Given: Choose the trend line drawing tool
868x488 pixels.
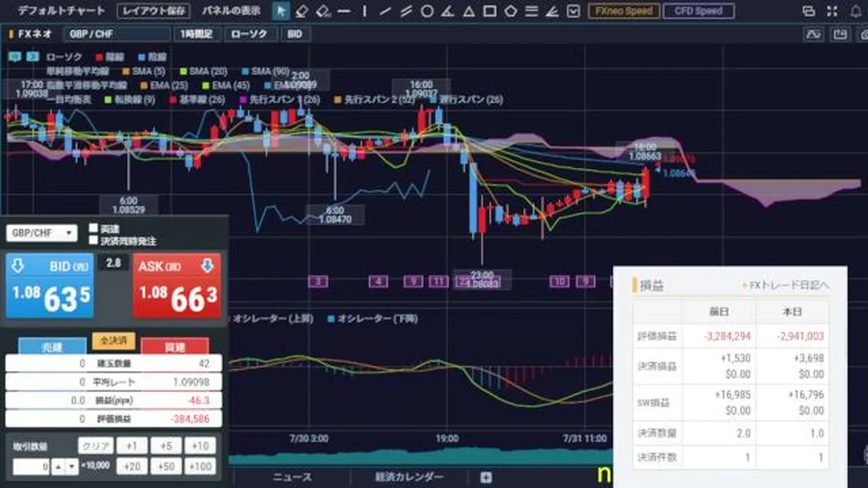Looking at the screenshot, I should point(385,11).
